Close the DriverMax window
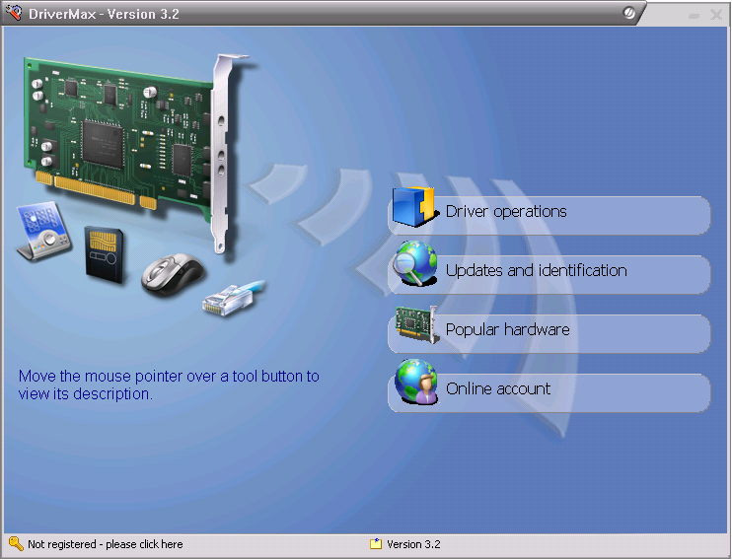Screen dimensions: 732x560 pos(716,15)
